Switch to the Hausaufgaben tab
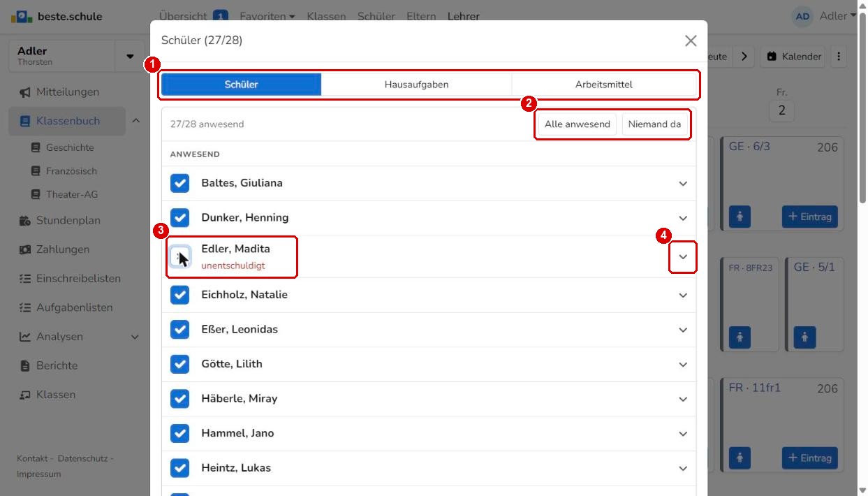Image resolution: width=868 pixels, height=496 pixels. coord(416,85)
